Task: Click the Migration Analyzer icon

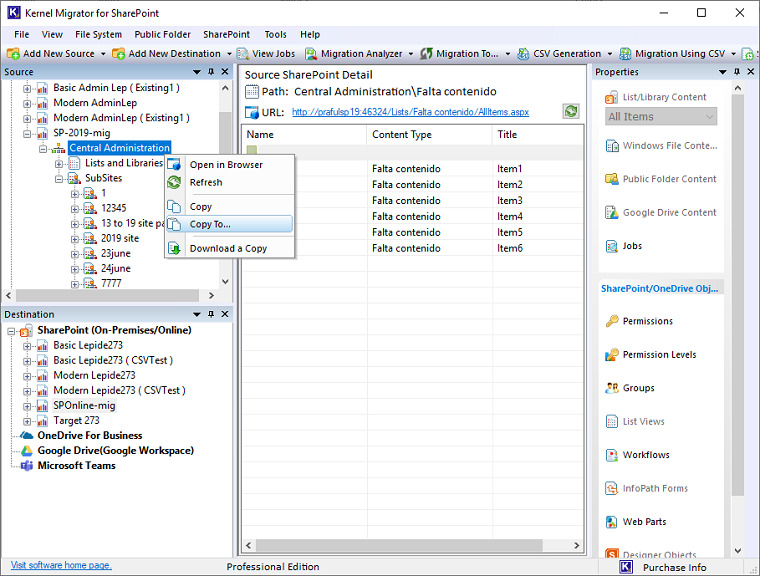Action: (311, 53)
